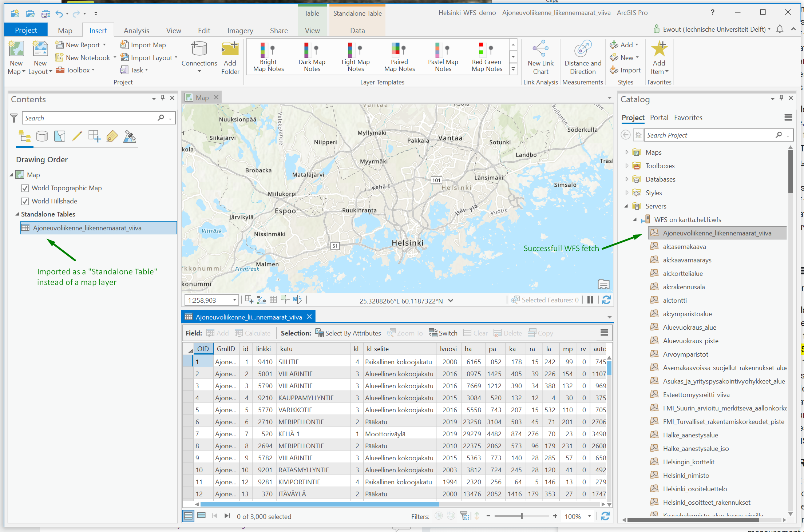Open the Analysis ribbon tab

click(136, 31)
